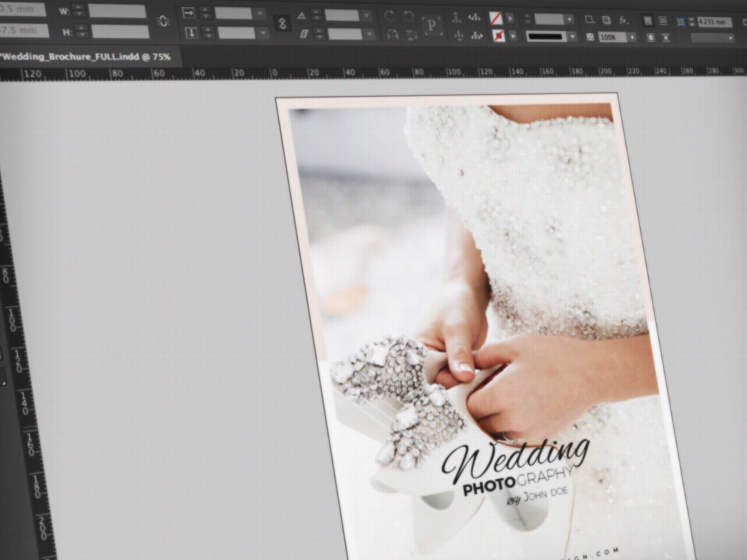Image resolution: width=747 pixels, height=560 pixels.
Task: Click the Scale X Percentage stepper
Action: (x=206, y=13)
